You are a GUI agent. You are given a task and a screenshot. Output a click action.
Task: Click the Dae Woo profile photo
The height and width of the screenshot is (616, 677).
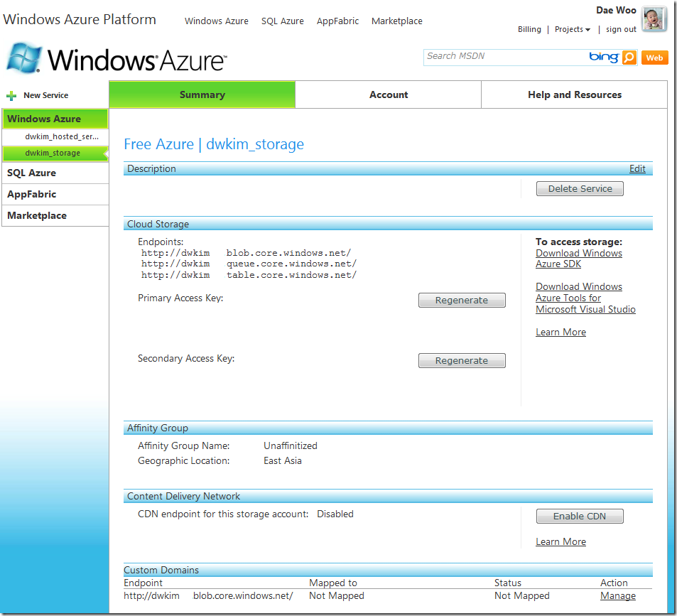(x=654, y=19)
